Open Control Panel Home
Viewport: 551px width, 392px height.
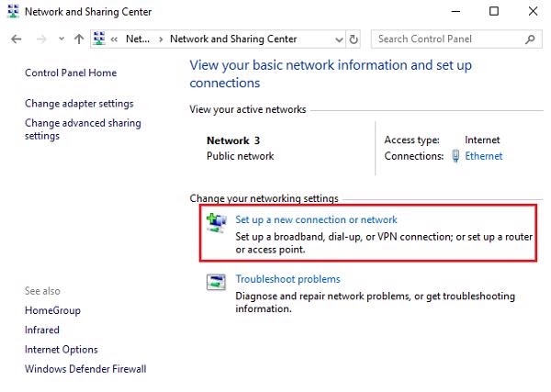pyautogui.click(x=71, y=73)
